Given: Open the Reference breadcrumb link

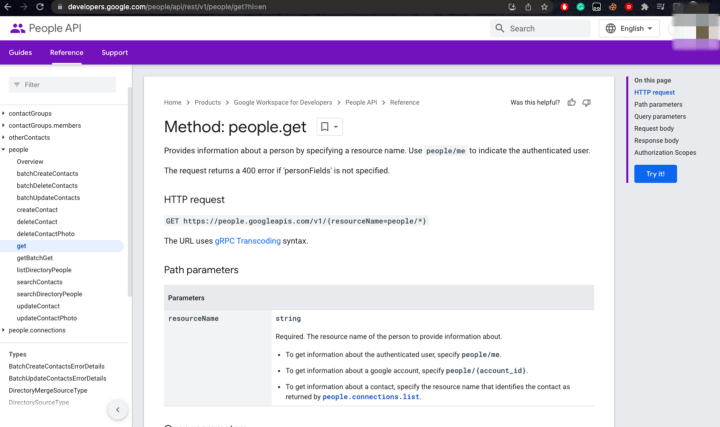Looking at the screenshot, I should tap(405, 102).
